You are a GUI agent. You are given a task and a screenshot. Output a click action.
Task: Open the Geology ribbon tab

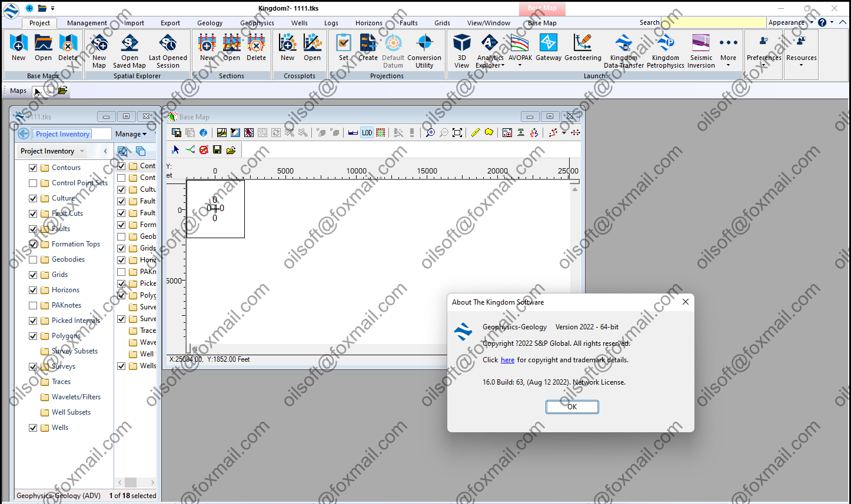(210, 23)
